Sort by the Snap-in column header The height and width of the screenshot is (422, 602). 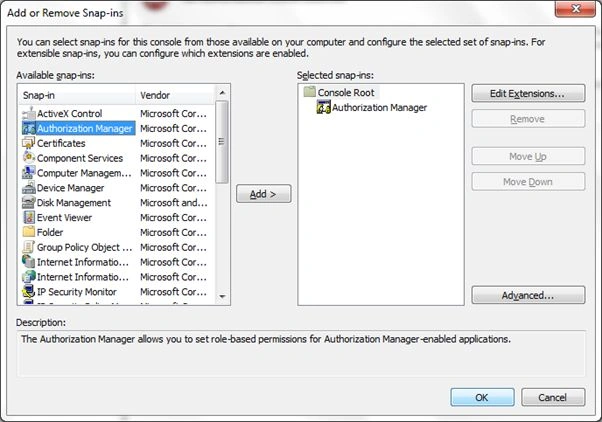(77, 95)
